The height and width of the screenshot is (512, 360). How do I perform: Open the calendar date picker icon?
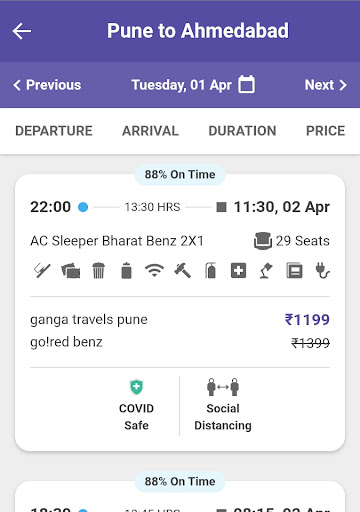[x=246, y=84]
